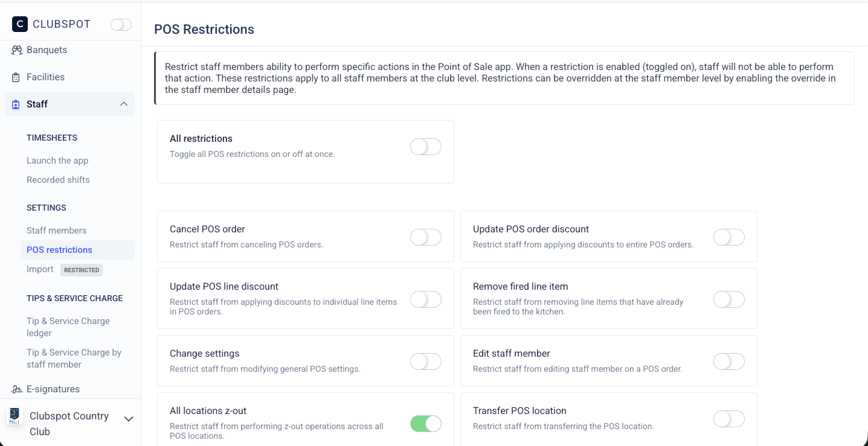Open Tip & Service Charge ledger
Image resolution: width=868 pixels, height=446 pixels.
(68, 327)
